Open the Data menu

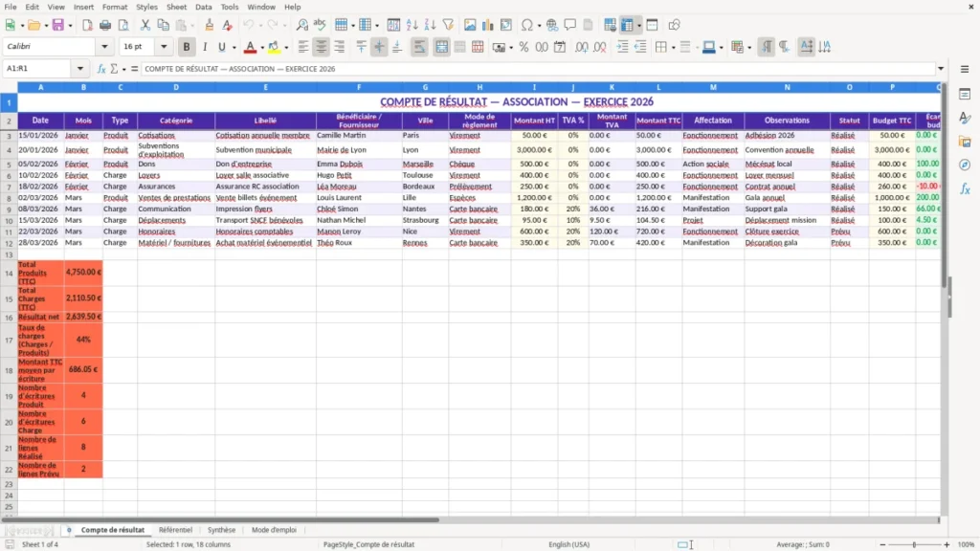(x=203, y=7)
